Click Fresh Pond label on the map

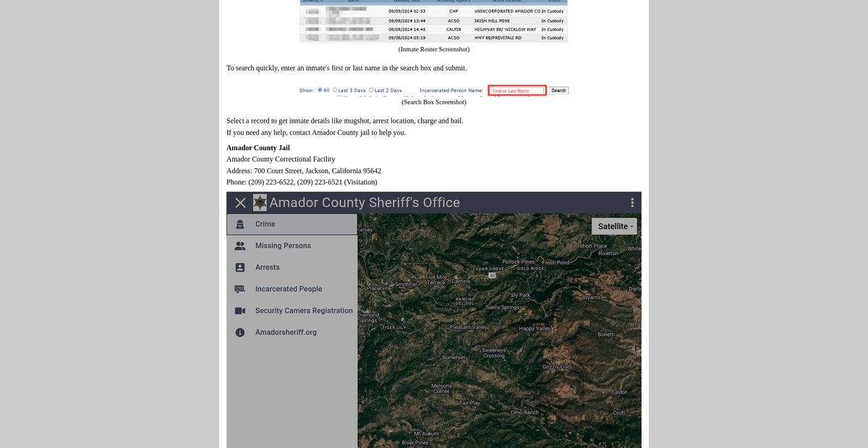pyautogui.click(x=556, y=262)
